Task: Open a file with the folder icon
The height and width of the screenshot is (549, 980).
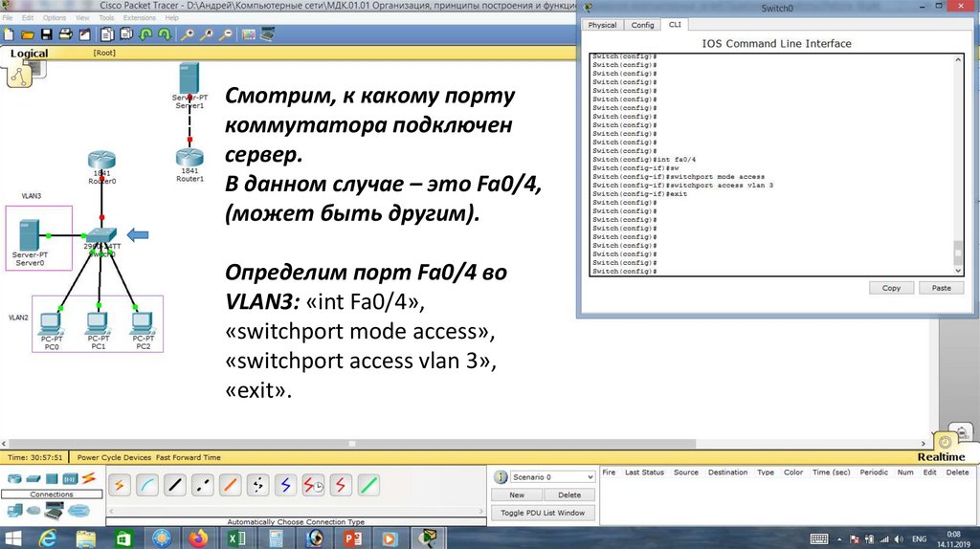Action: coord(27,34)
